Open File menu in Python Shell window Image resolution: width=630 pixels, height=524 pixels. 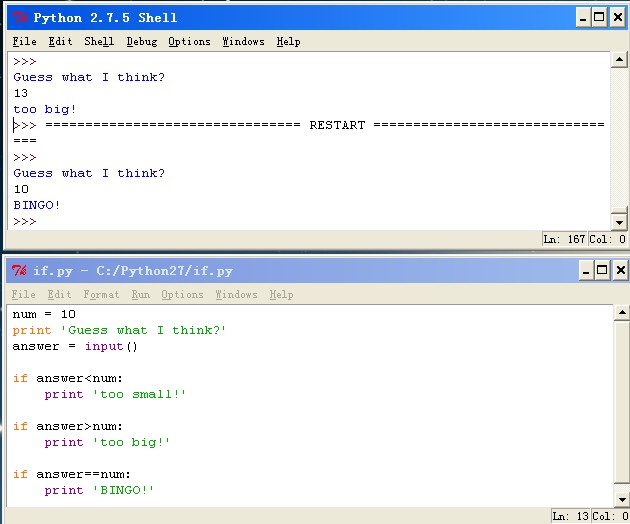pyautogui.click(x=24, y=41)
